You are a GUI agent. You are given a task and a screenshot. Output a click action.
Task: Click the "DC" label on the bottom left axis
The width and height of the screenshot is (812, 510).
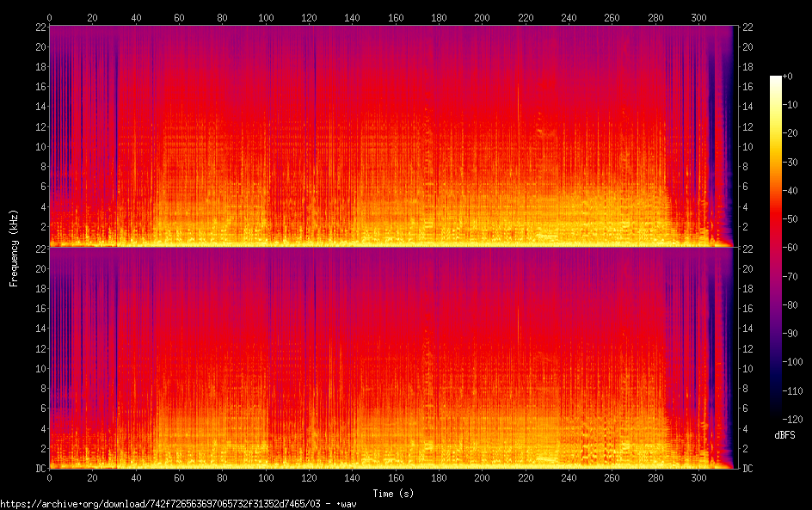39,469
